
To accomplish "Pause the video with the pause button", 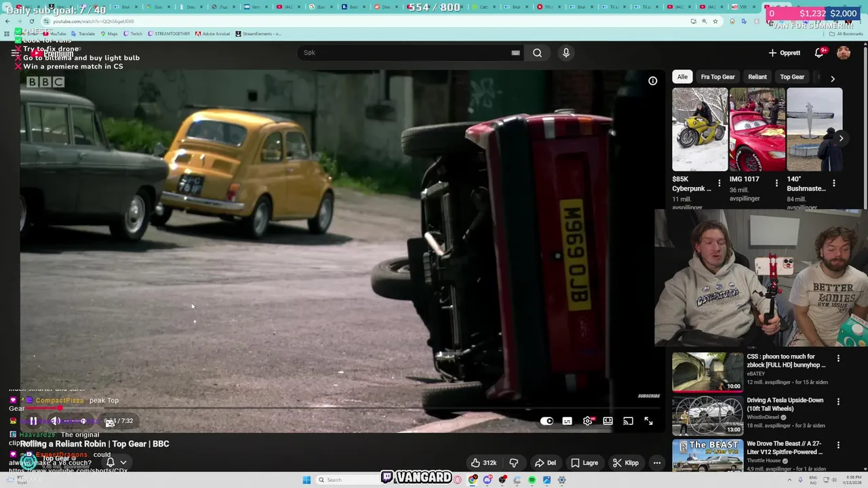I will point(33,421).
